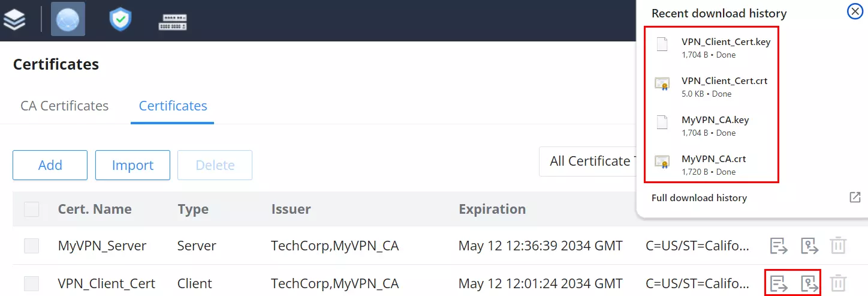This screenshot has height=296, width=868.
Task: Click the stacked layers icon in top bar
Action: pos(15,19)
